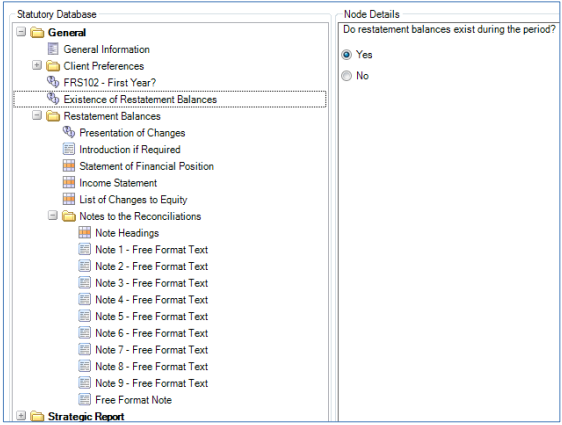562x425 pixels.
Task: Click the Note Headings table icon
Action: click(x=85, y=233)
